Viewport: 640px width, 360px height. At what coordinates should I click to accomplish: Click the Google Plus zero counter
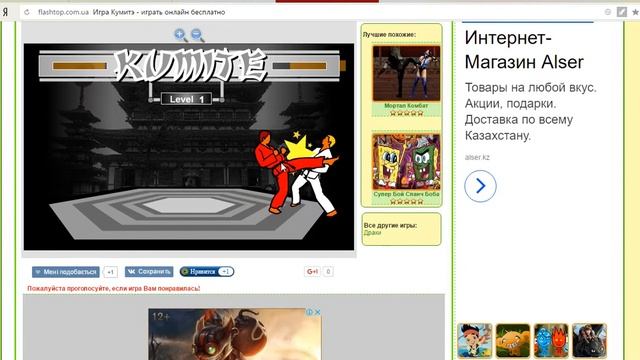328,271
